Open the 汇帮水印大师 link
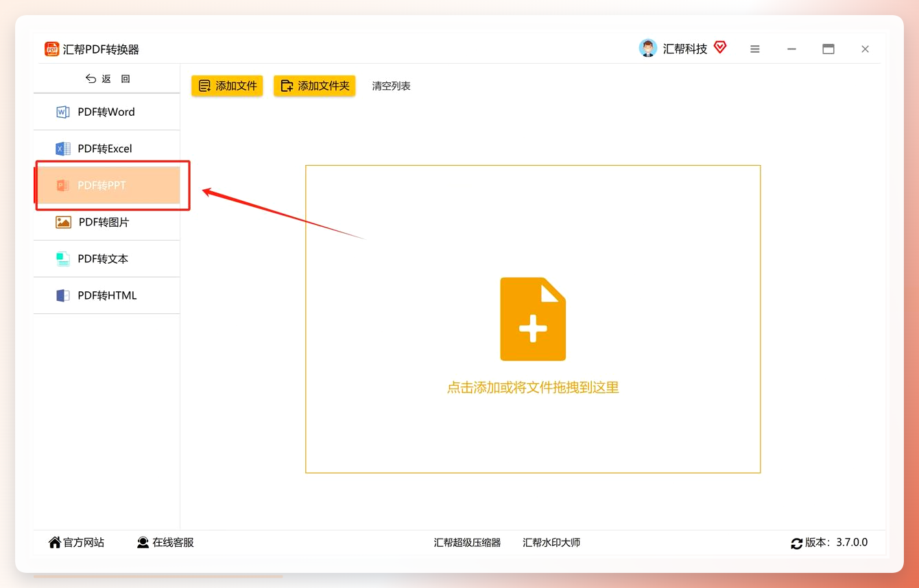The height and width of the screenshot is (588, 919). [551, 543]
